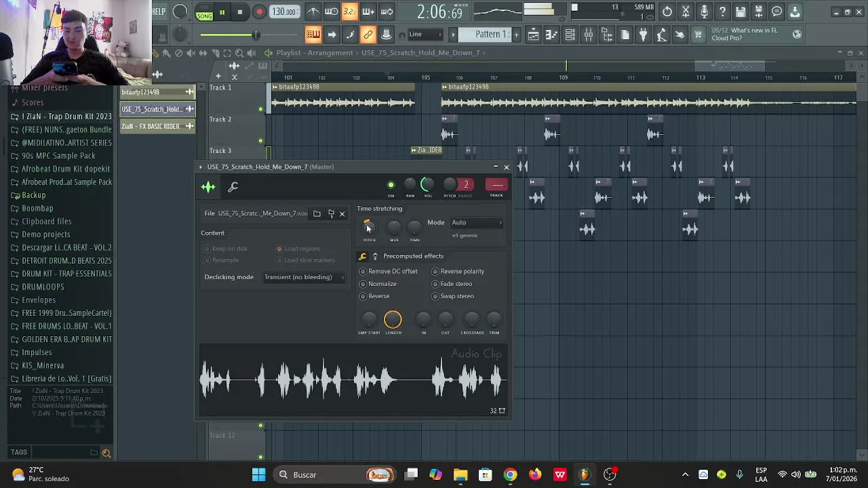Open Envelopes folder in browser
The height and width of the screenshot is (488, 868).
(x=39, y=300)
